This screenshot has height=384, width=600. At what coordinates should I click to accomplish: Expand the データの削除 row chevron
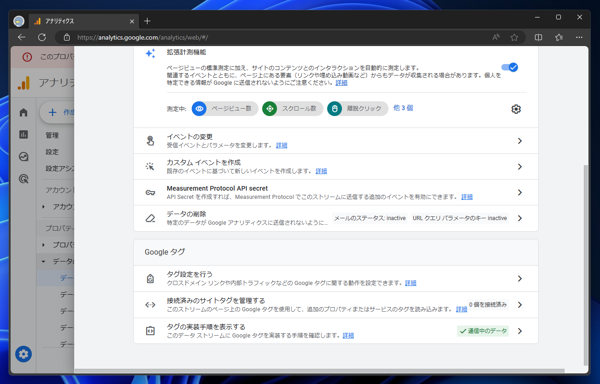click(x=520, y=218)
